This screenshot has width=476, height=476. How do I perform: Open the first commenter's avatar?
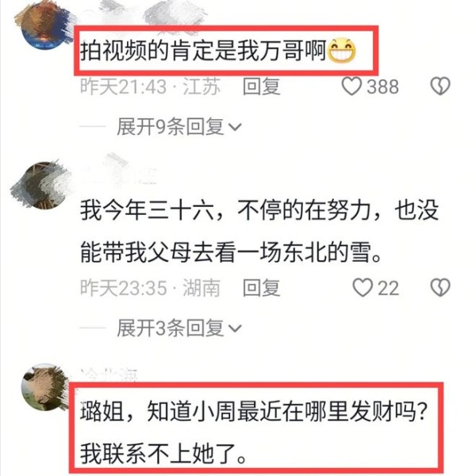pyautogui.click(x=45, y=28)
